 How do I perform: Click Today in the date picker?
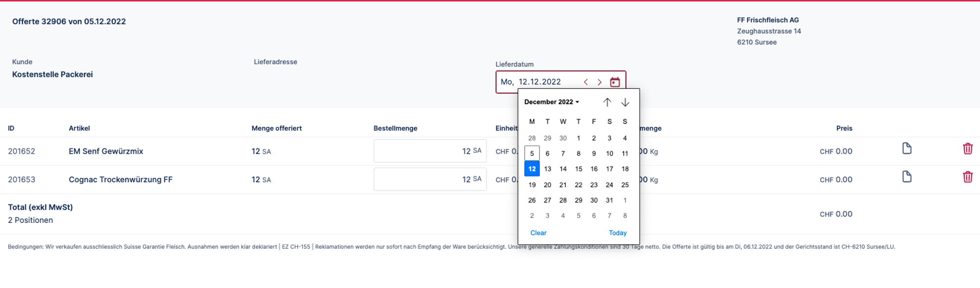[617, 233]
